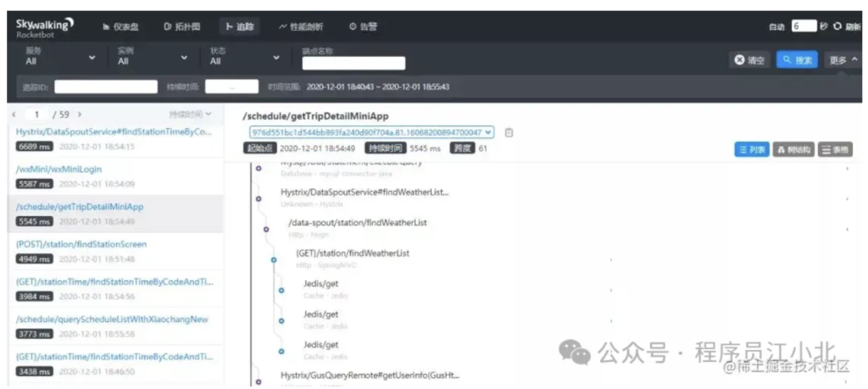Open the 持续时间 sort dropdown
This screenshot has height=389, width=868.
pos(191,114)
